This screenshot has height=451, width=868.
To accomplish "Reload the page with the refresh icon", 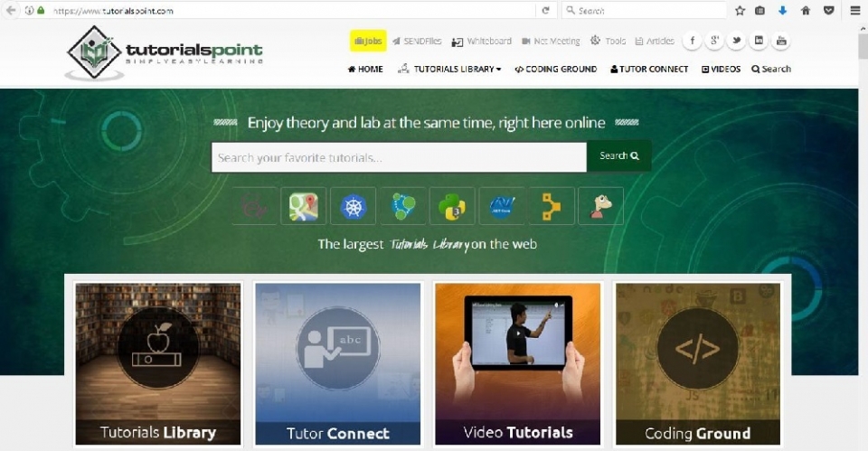I will (x=545, y=11).
